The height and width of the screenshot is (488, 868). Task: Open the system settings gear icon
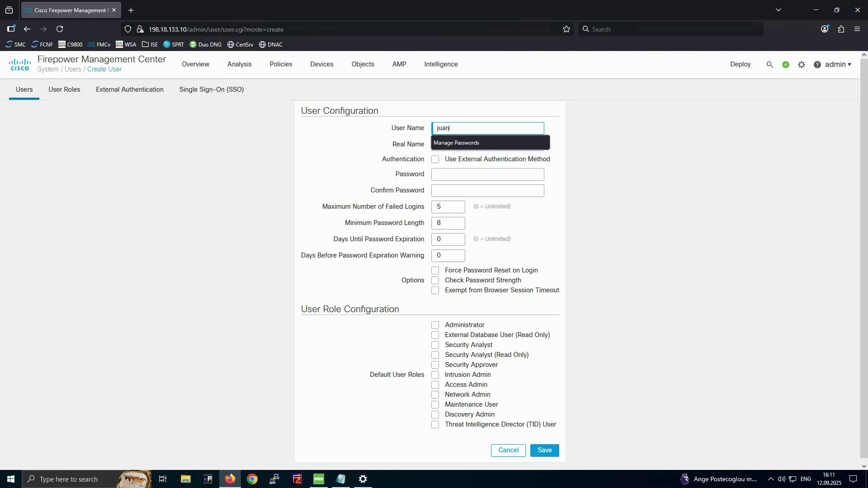(802, 65)
